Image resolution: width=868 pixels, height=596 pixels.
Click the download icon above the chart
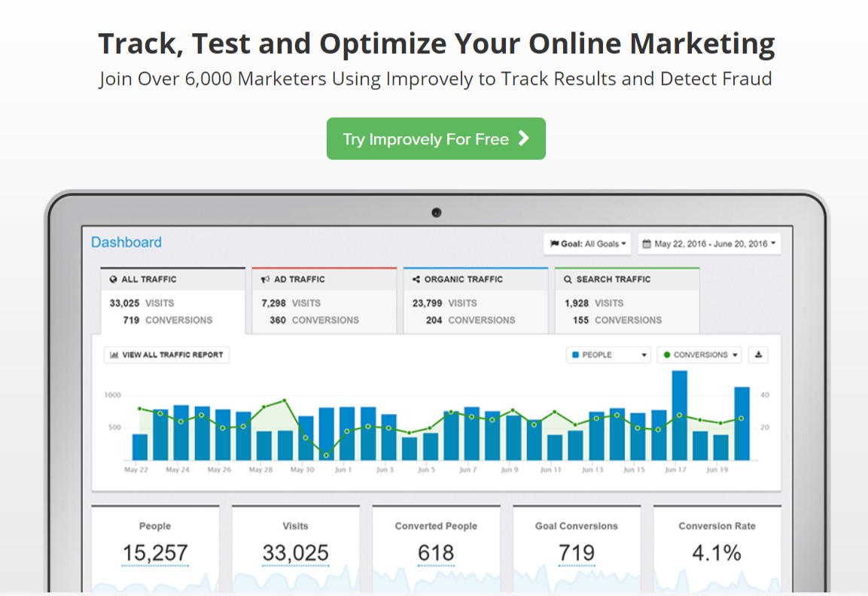[758, 354]
